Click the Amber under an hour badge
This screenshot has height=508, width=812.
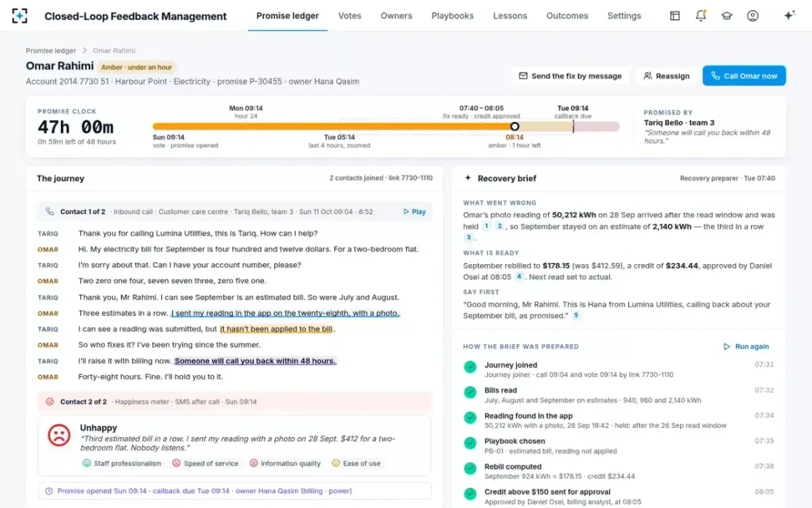coord(137,66)
